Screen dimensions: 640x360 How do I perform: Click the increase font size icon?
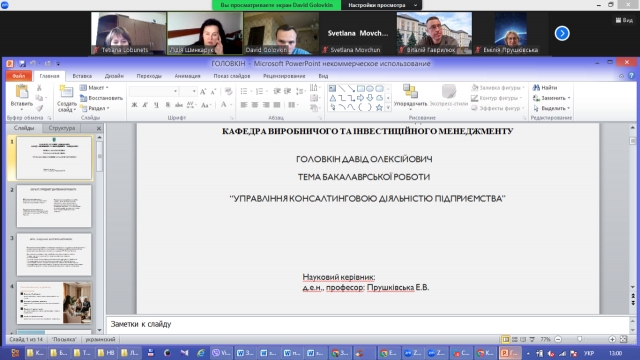[x=203, y=91]
